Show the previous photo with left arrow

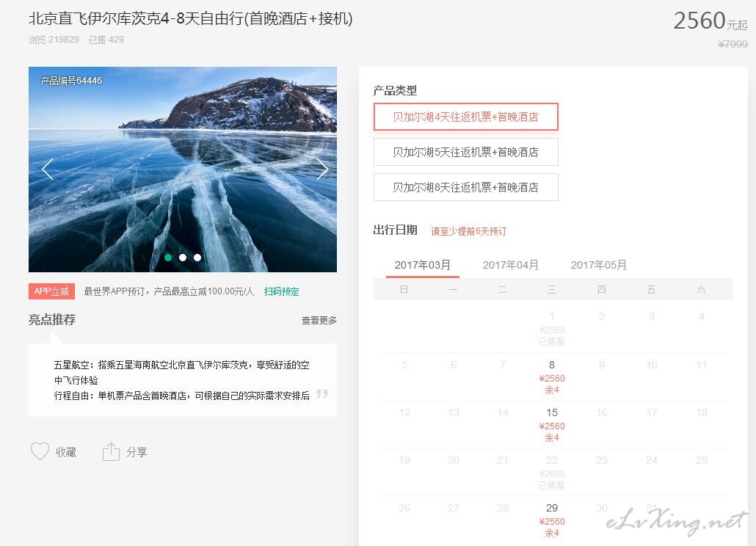47,169
